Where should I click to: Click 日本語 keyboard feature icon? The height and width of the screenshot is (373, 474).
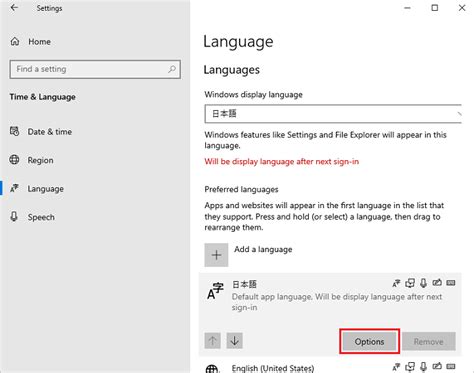(451, 283)
